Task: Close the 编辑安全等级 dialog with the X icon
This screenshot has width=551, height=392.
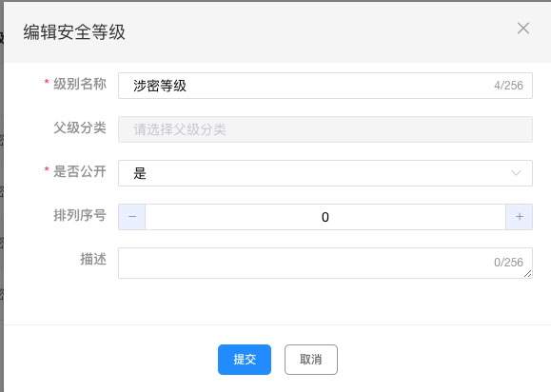Action: tap(523, 29)
